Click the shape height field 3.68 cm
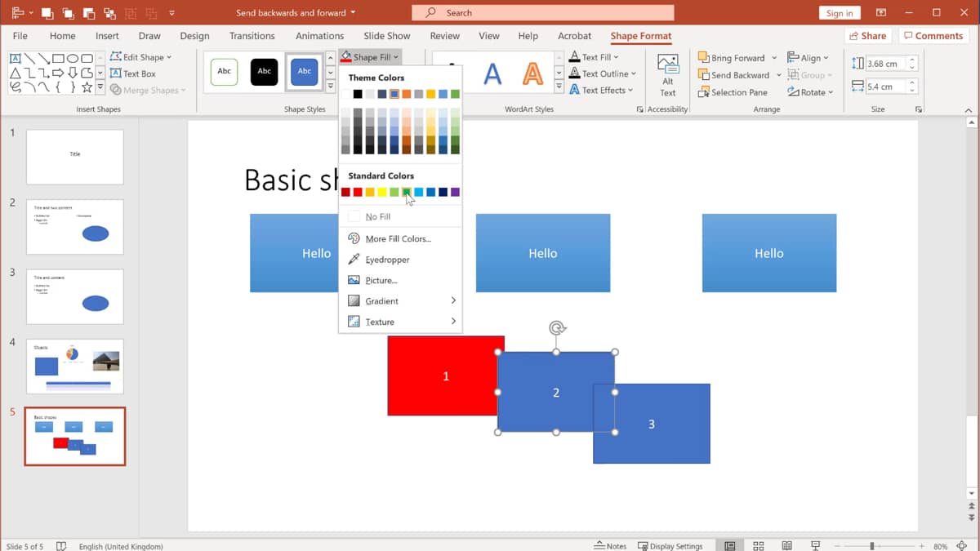980x551 pixels. click(886, 64)
